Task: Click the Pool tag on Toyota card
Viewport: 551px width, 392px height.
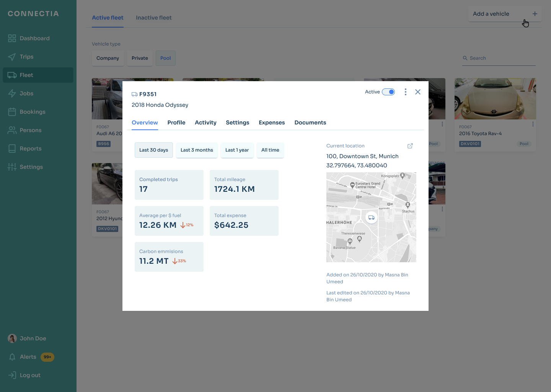Action: tap(524, 144)
